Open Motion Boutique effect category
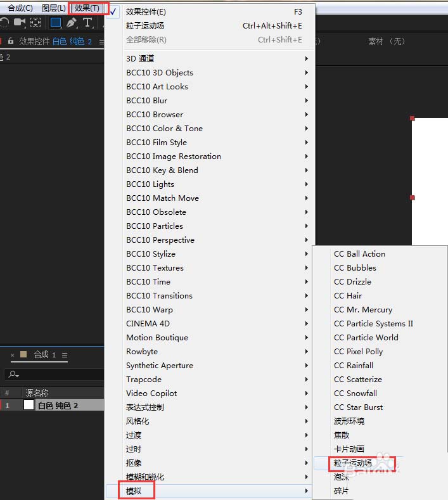 coord(210,337)
